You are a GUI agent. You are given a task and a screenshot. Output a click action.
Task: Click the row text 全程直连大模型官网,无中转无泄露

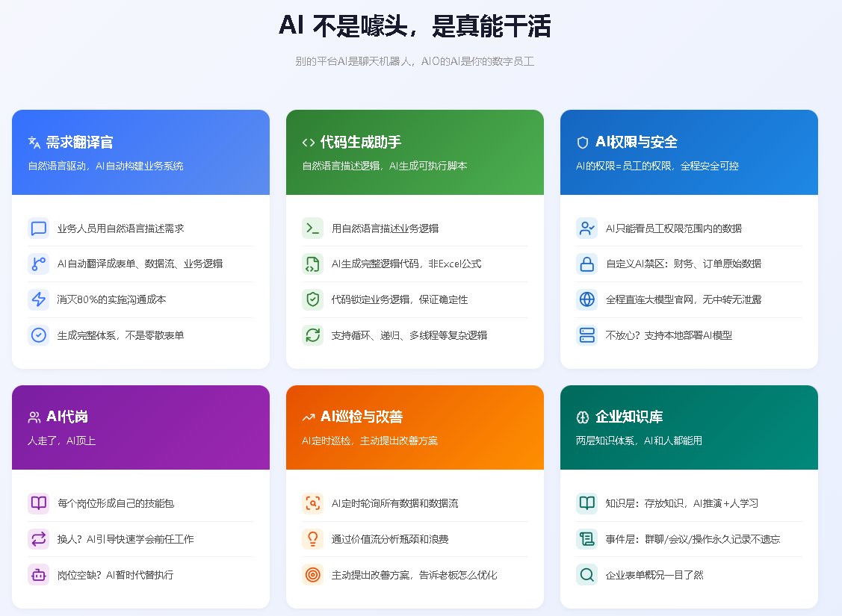pyautogui.click(x=684, y=299)
